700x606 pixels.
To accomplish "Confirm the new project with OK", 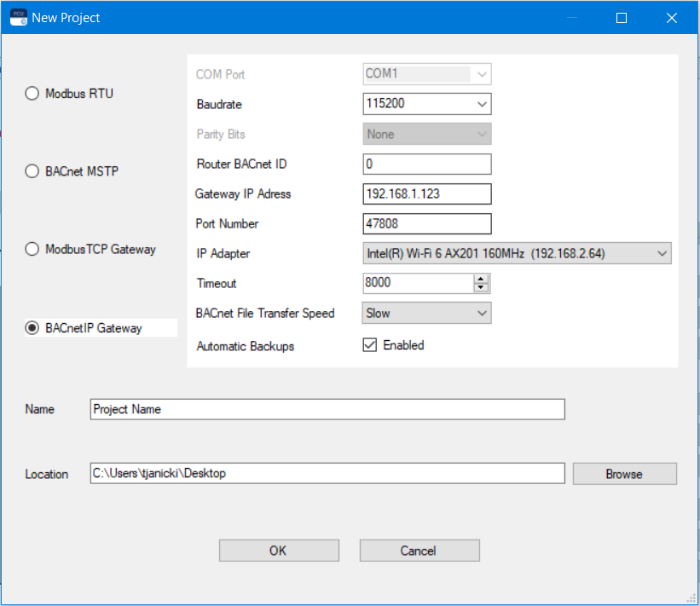I will coord(279,550).
